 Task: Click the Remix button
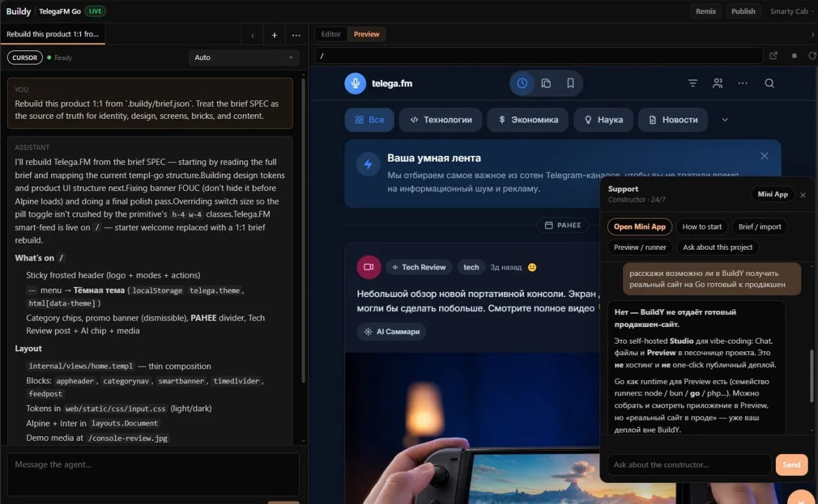point(706,11)
